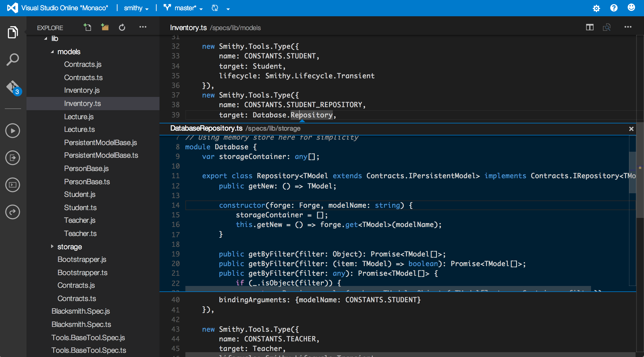Open the help question mark icon
Screen dimensions: 644x357
(614, 8)
